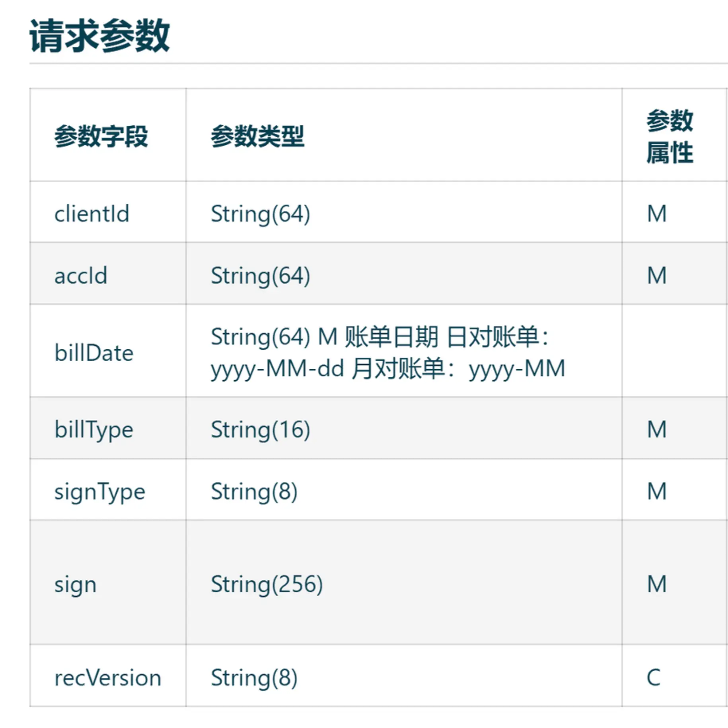728x728 pixels.
Task: Select the sign parameter cell
Action: (x=76, y=585)
